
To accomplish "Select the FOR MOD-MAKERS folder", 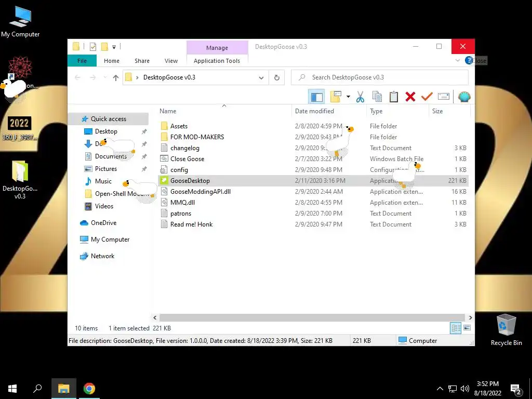I will (x=197, y=137).
